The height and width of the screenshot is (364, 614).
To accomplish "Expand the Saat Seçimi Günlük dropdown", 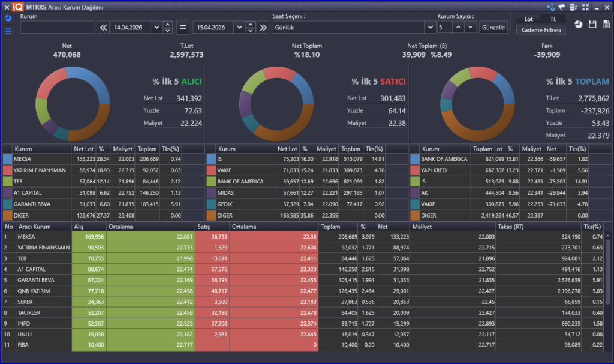I will tap(429, 28).
